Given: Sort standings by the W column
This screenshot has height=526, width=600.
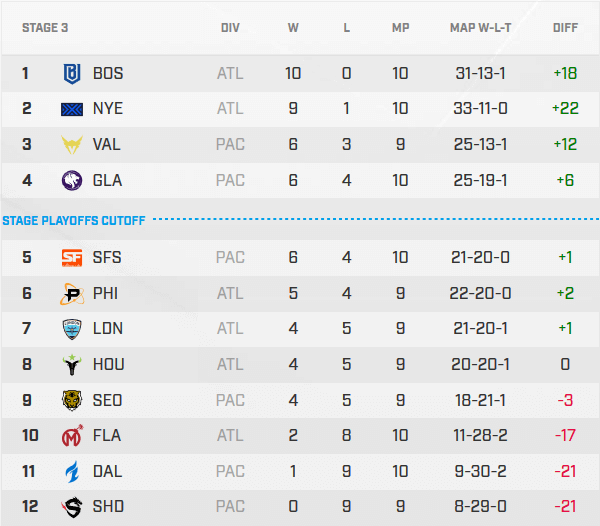Looking at the screenshot, I should pos(293,28).
